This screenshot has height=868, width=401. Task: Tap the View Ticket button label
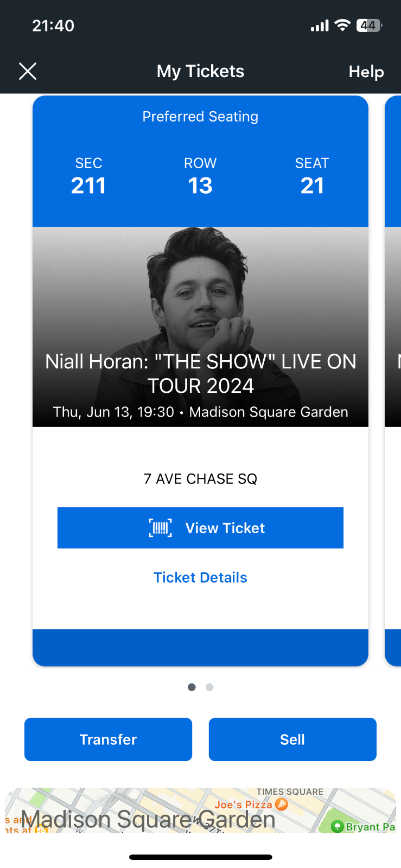pos(225,528)
